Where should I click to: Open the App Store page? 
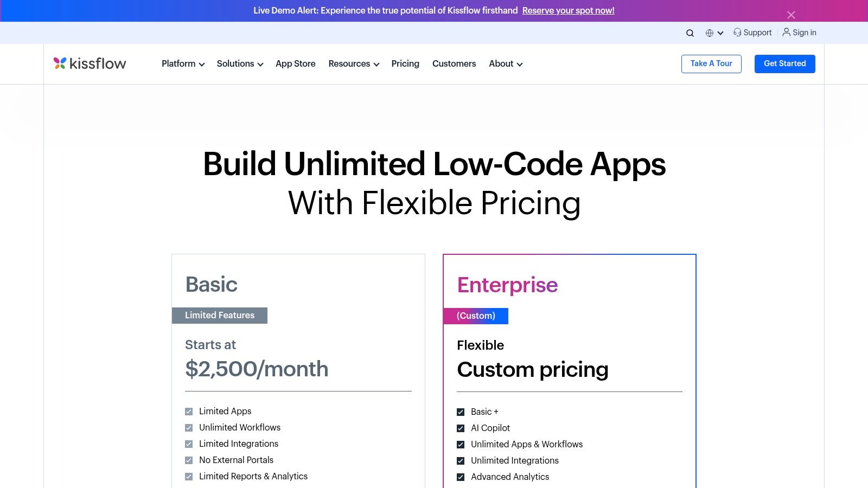click(296, 63)
